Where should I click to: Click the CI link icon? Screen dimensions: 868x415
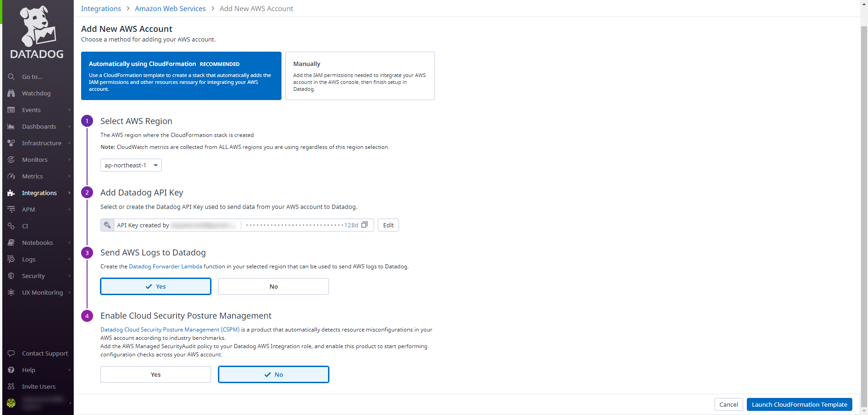click(x=11, y=226)
